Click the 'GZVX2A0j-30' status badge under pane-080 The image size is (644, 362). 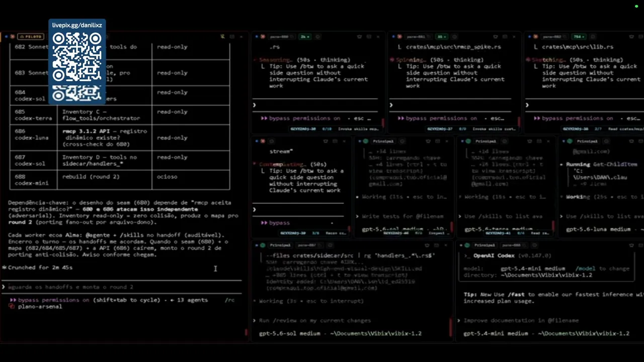coord(302,129)
